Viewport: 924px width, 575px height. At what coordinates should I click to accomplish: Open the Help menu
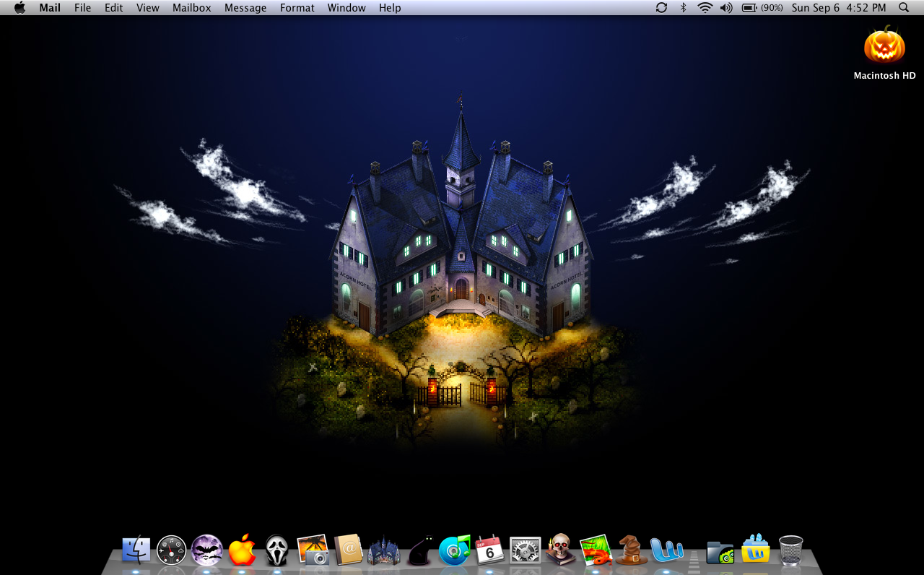coord(390,8)
